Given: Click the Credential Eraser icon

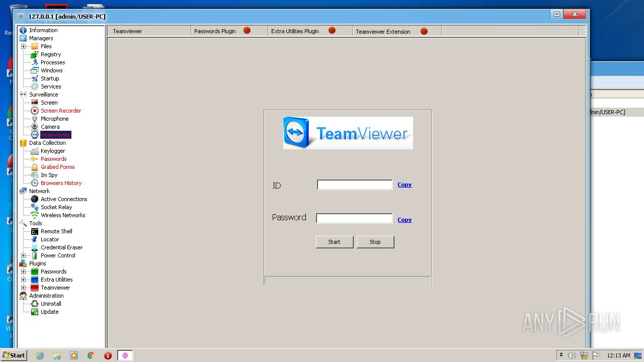Looking at the screenshot, I should click(35, 247).
